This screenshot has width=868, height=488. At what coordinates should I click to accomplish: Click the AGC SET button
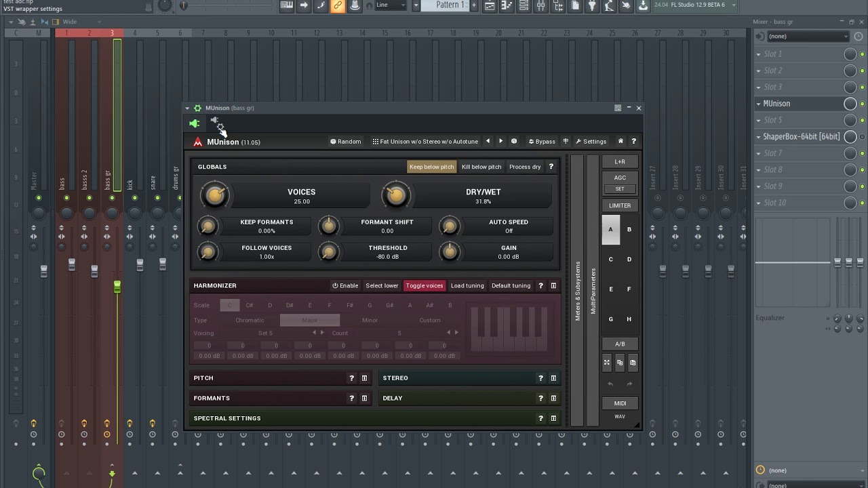coord(620,189)
